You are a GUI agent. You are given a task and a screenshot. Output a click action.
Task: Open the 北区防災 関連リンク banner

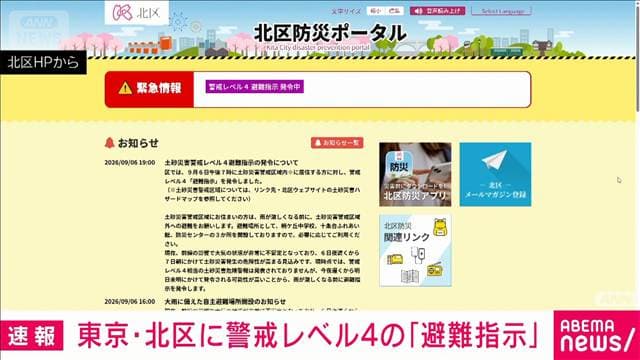coord(415,251)
